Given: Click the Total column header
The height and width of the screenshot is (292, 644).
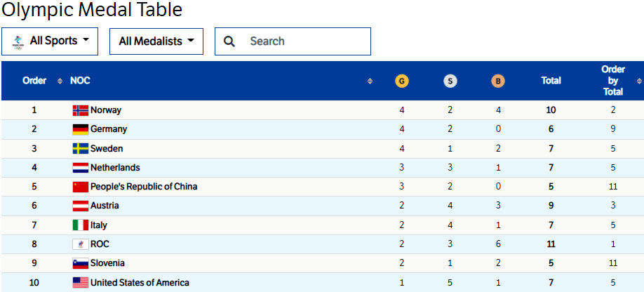Looking at the screenshot, I should click(551, 81).
